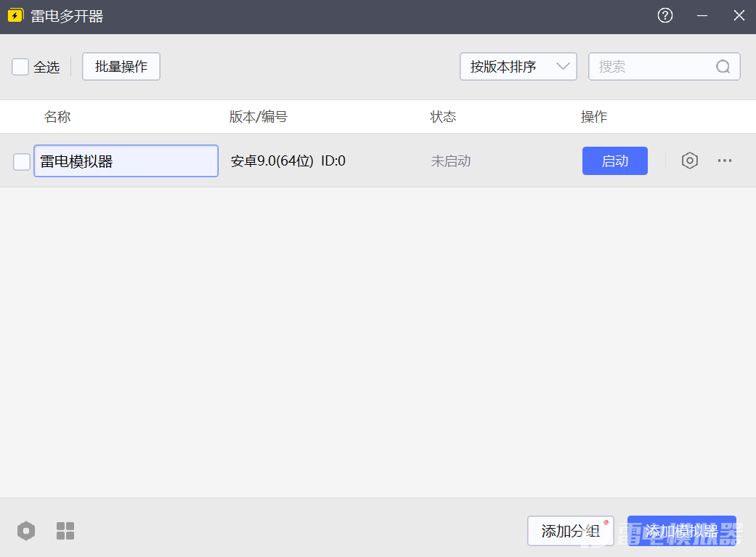Click the 名称 column header

pos(57,117)
